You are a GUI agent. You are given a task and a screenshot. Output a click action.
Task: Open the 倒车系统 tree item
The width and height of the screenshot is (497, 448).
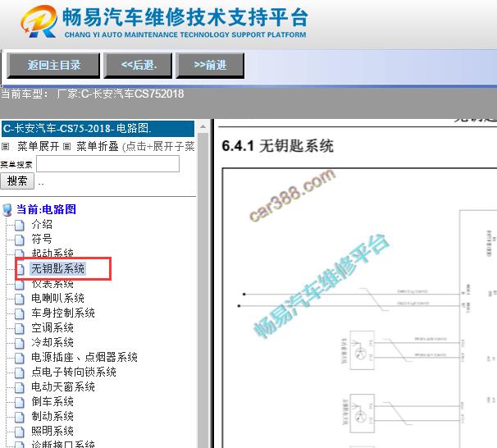point(52,402)
